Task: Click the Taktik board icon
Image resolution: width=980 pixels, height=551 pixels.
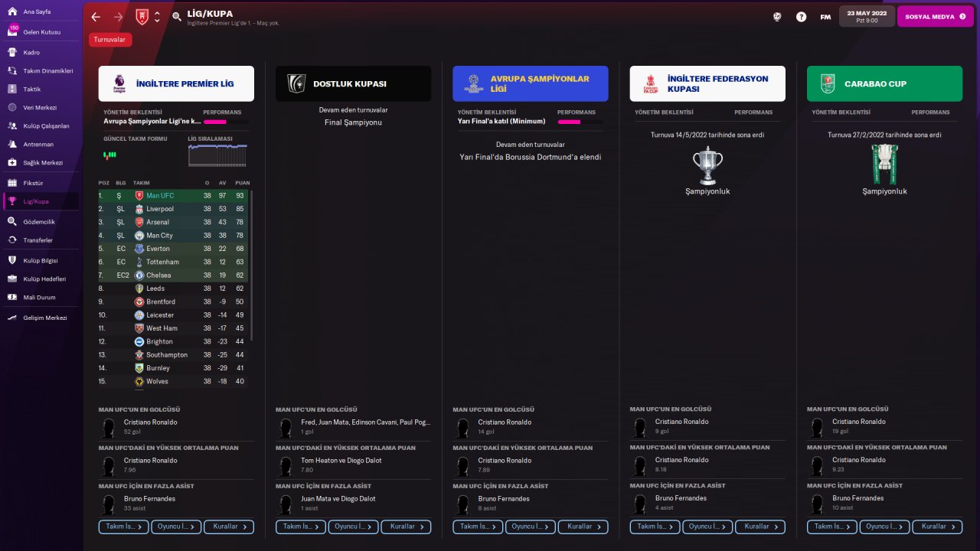Action: click(12, 89)
